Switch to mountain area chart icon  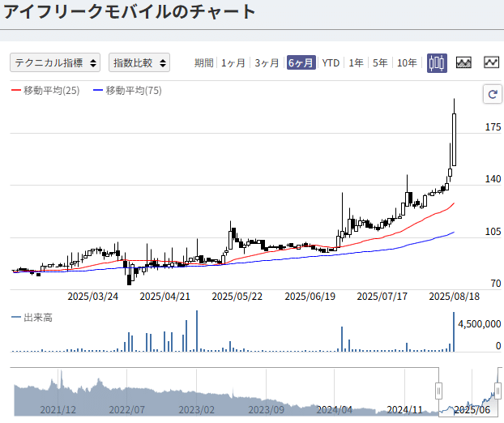point(463,62)
